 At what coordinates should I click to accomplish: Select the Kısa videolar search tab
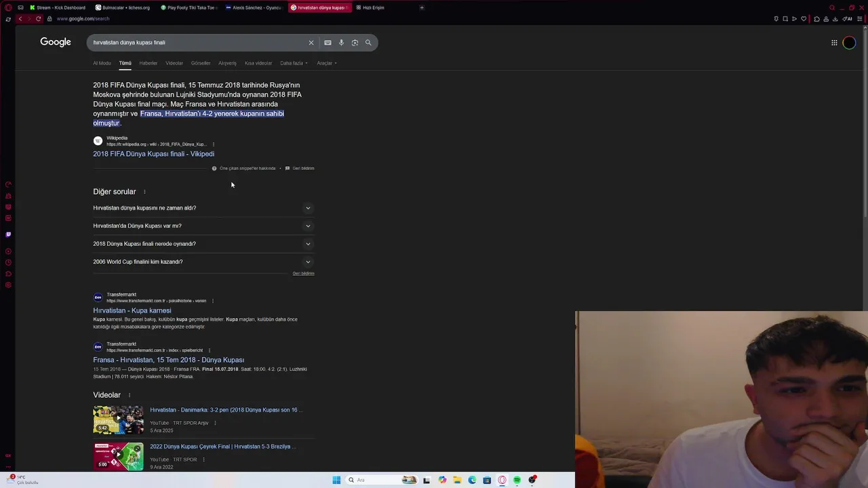pos(258,63)
